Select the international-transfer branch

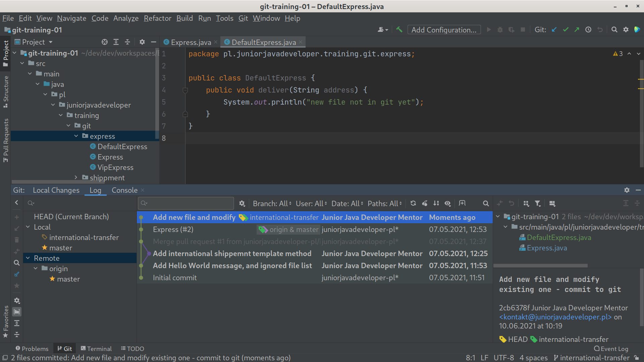point(84,237)
